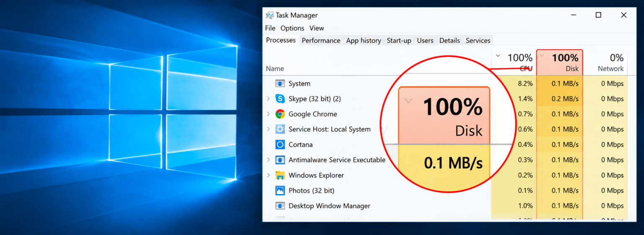Click the Photos app icon
Screen dimensions: 644x235
pyautogui.click(x=280, y=191)
